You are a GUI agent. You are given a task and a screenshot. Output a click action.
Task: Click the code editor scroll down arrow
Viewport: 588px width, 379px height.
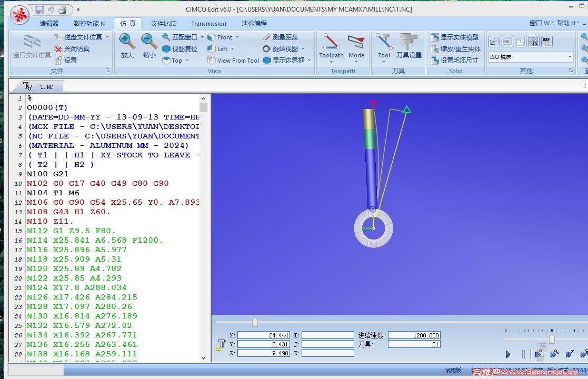(x=203, y=357)
